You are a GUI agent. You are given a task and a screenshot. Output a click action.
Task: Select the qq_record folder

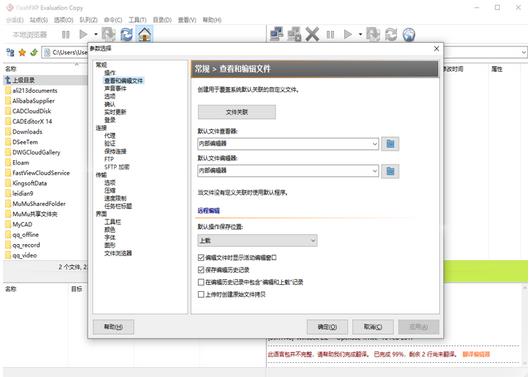pos(26,245)
